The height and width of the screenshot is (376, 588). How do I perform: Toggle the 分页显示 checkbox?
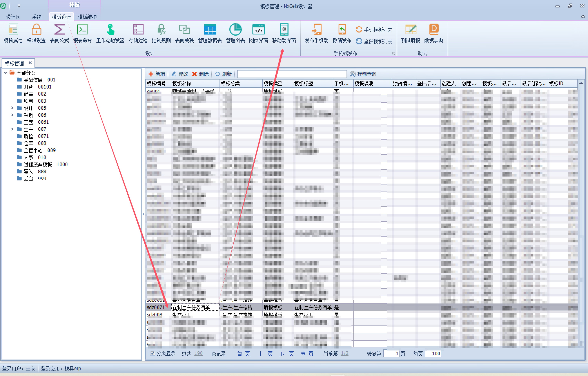[x=152, y=353]
